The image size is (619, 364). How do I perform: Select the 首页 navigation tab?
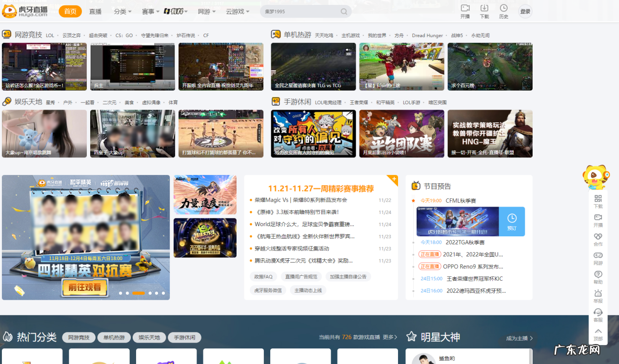[70, 11]
